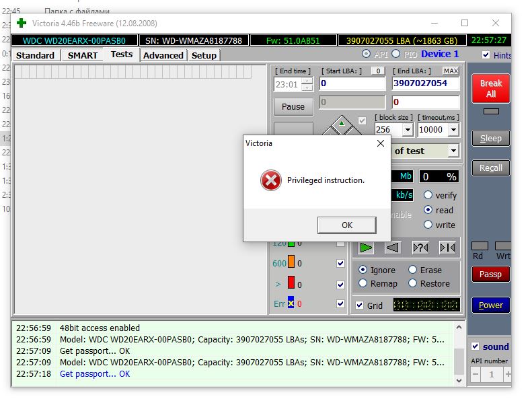Select the Erase radio option
The image size is (532, 403).
412,270
